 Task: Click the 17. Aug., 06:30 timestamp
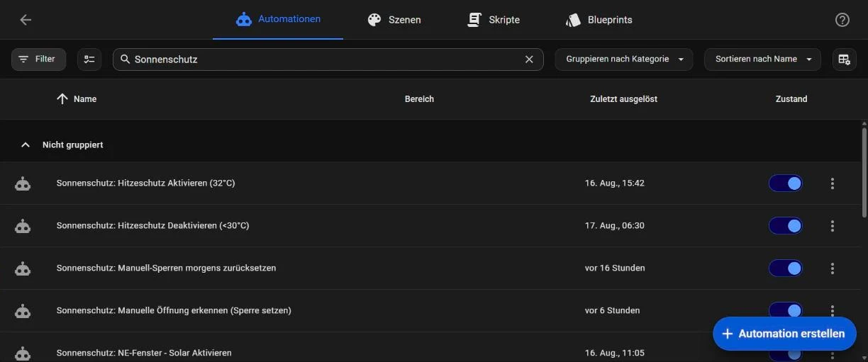615,226
